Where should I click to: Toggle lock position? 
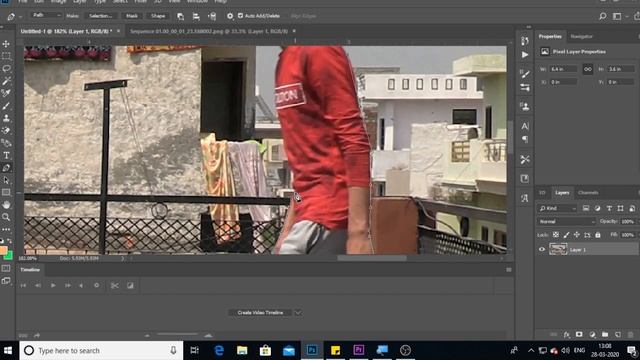[576, 235]
